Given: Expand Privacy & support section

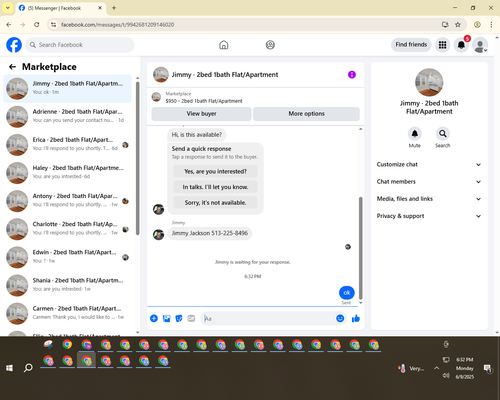Looking at the screenshot, I should coord(429,216).
